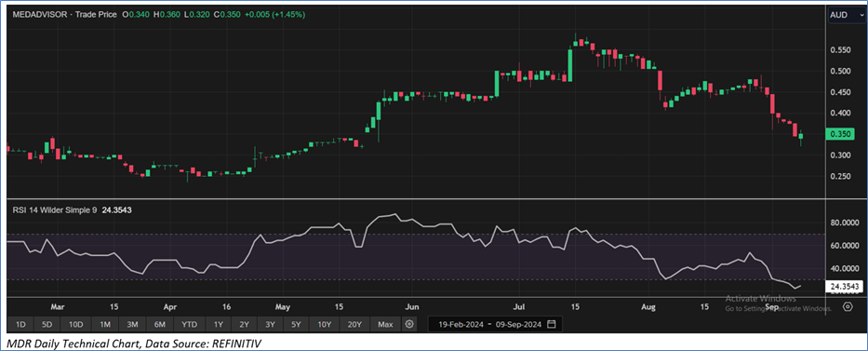Select the 1D range button
The height and width of the screenshot is (351, 868).
point(20,324)
